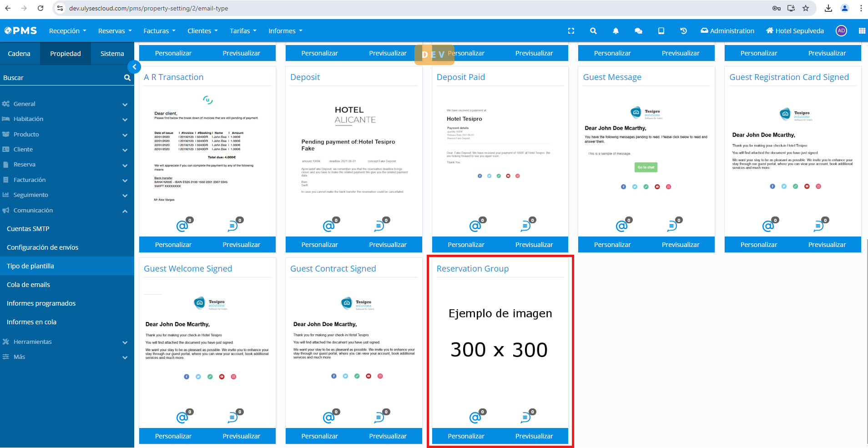The height and width of the screenshot is (448, 868).
Task: Click the history clock icon in navbar
Action: click(683, 31)
